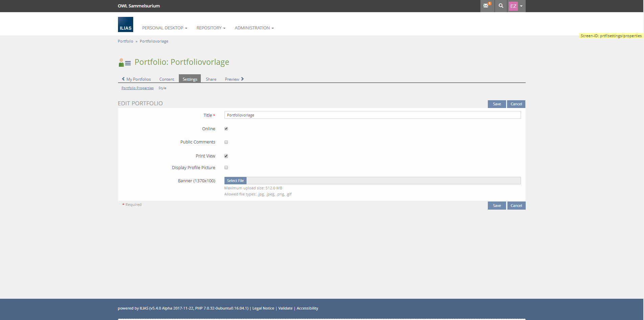Open Preview with the forward arrow
This screenshot has height=320, width=644.
(234, 79)
